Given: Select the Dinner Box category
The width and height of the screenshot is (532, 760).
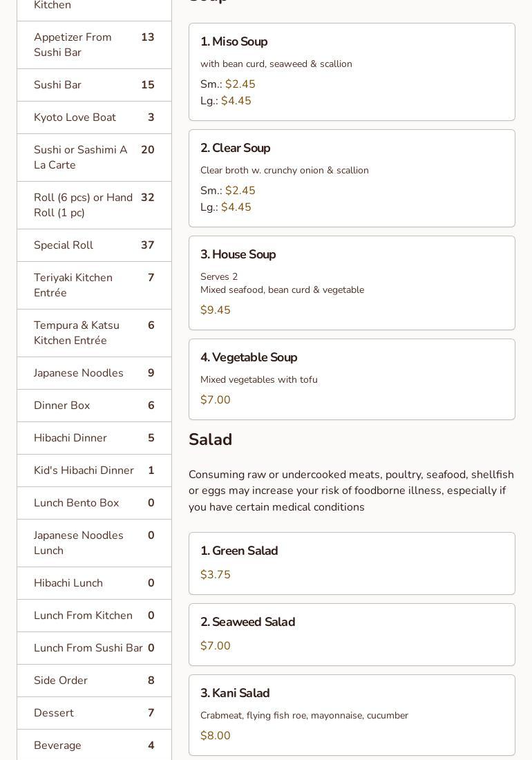Looking at the screenshot, I should pyautogui.click(x=94, y=406).
